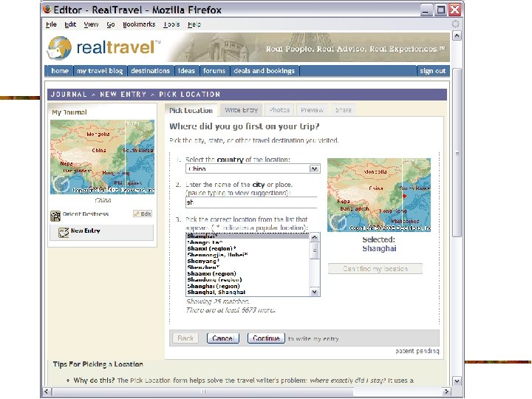Open the destinations page
This screenshot has width=532, height=399.
click(150, 71)
